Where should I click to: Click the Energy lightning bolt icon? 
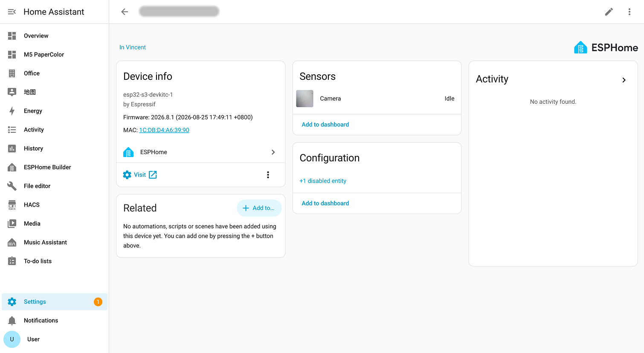[x=12, y=111]
